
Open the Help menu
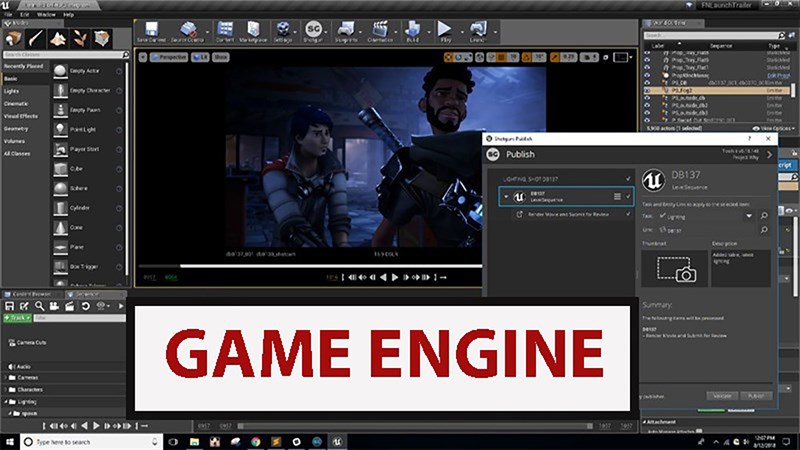coord(68,15)
